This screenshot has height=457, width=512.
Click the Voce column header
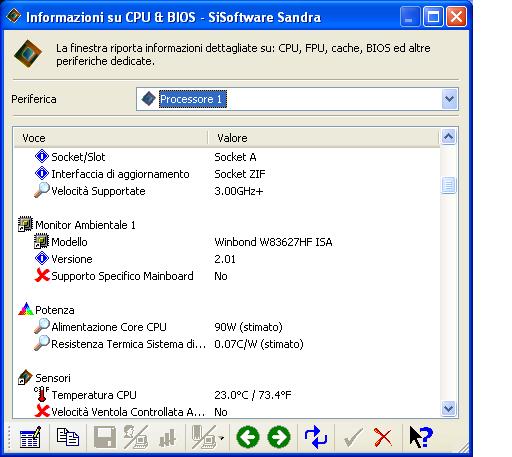pyautogui.click(x=111, y=138)
